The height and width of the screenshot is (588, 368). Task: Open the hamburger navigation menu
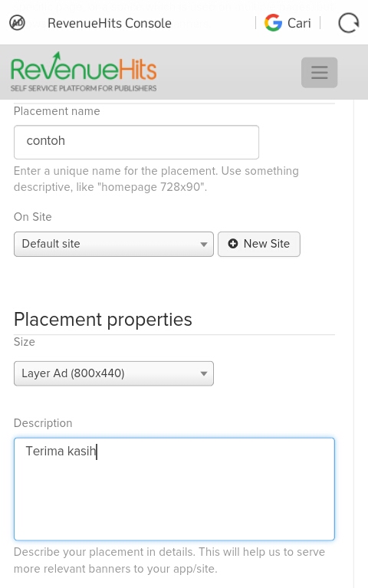[x=319, y=72]
